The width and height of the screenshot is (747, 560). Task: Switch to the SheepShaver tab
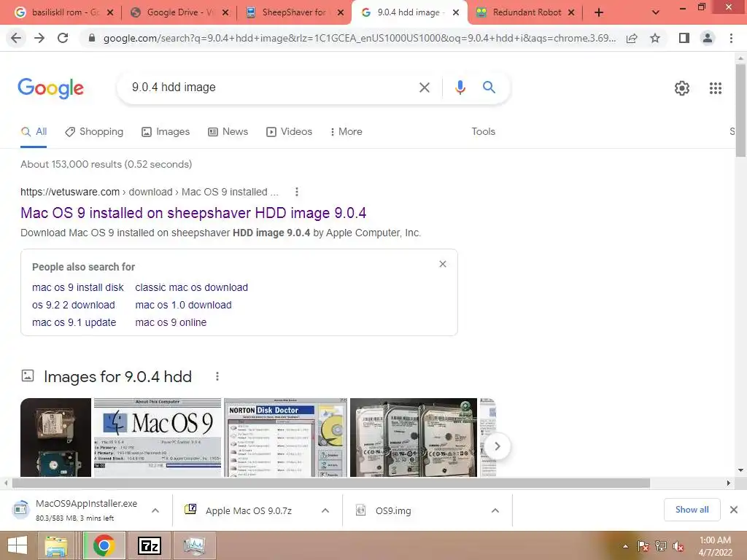tap(295, 12)
